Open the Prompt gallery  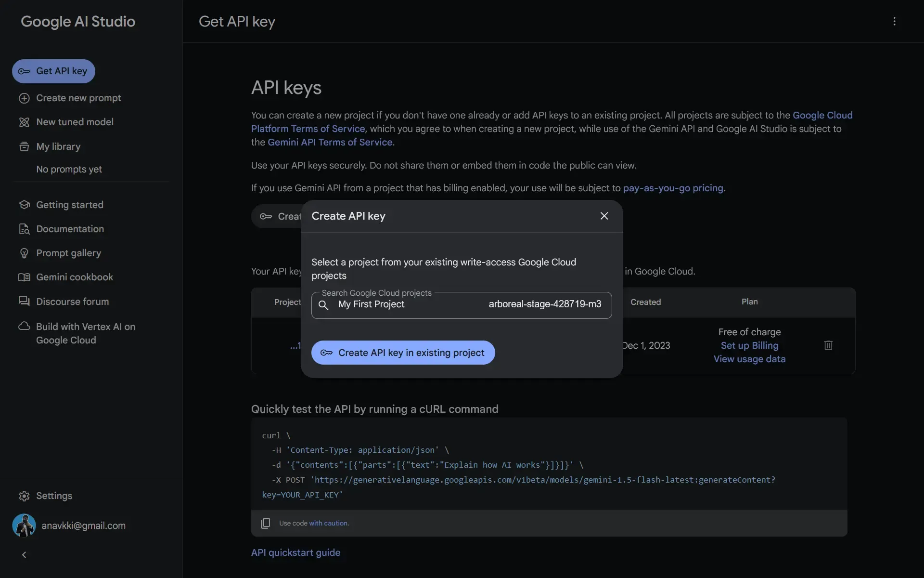click(68, 253)
